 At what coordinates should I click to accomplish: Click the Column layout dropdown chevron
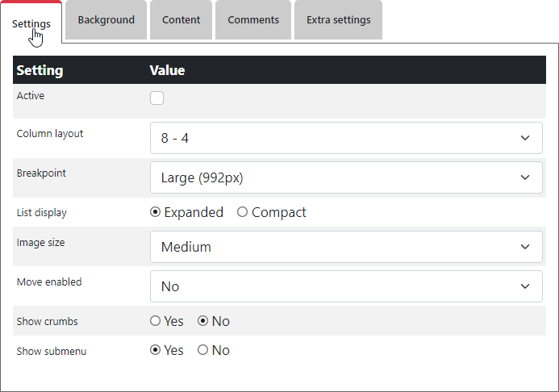pos(526,138)
